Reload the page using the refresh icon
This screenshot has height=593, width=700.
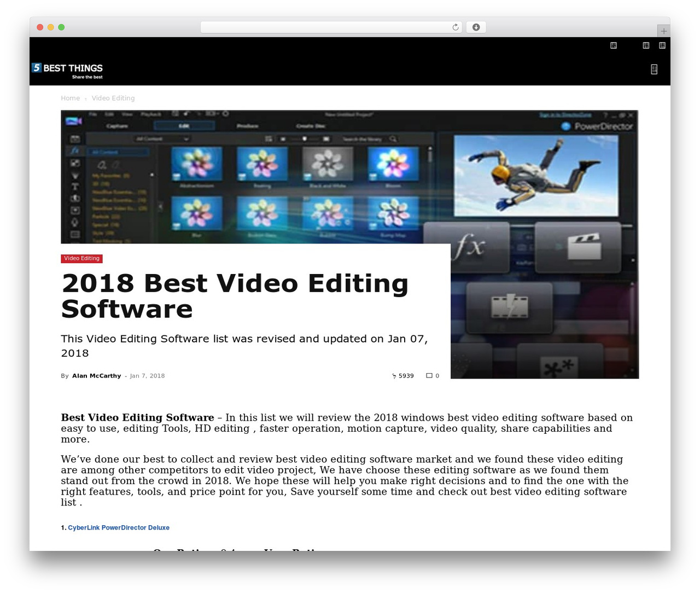point(456,27)
